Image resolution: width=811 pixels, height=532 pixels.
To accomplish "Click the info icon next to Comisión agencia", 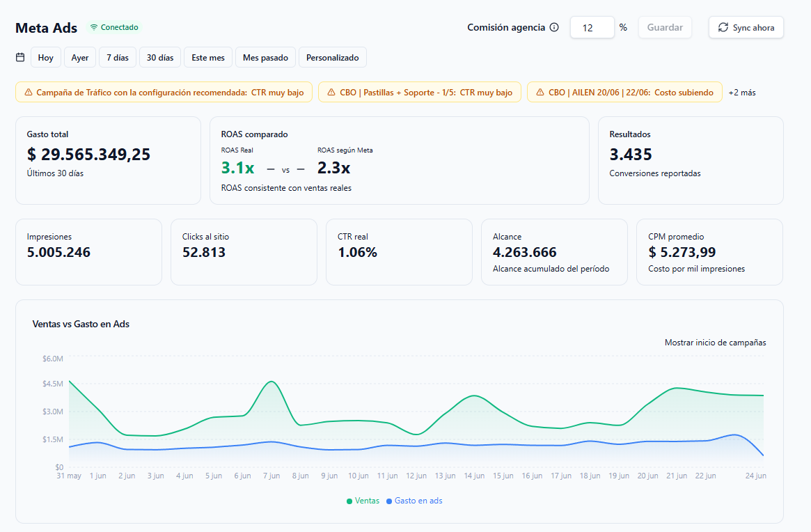I will tap(554, 27).
